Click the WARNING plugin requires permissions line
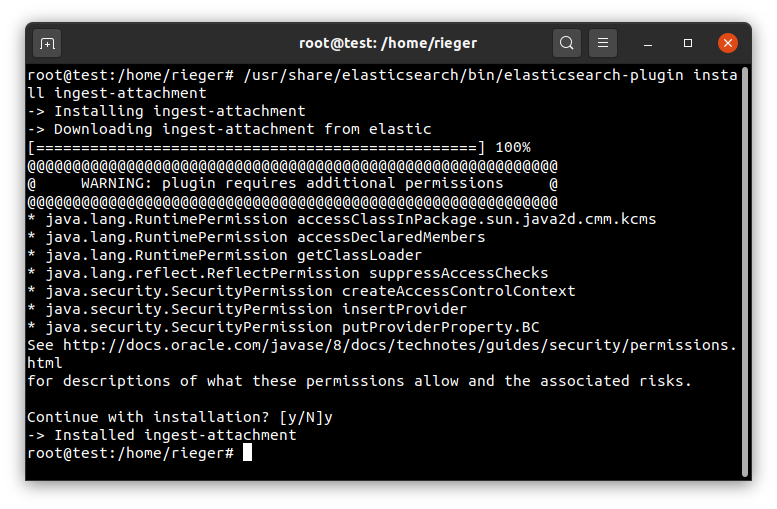This screenshot has height=509, width=777. 292,183
